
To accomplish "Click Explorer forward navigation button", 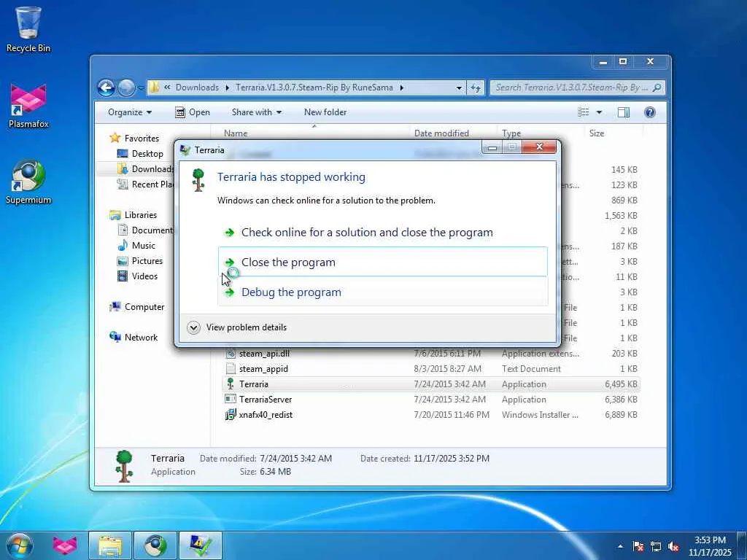I will click(x=126, y=87).
